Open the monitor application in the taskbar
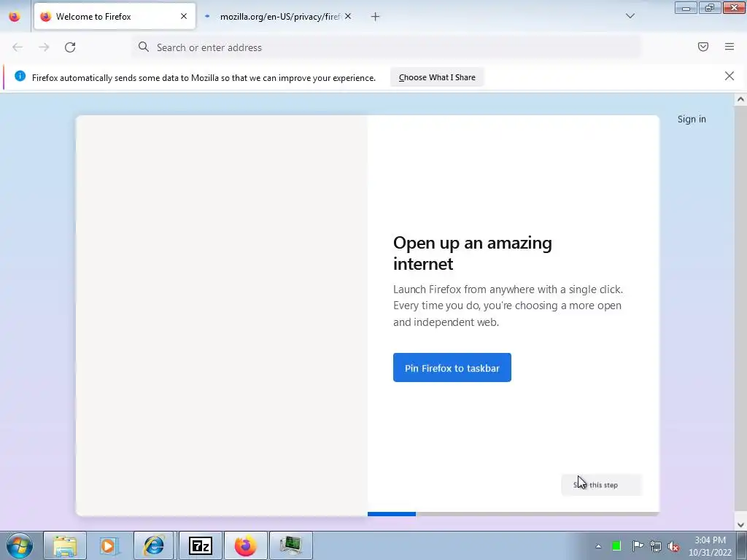The image size is (747, 560). [291, 545]
